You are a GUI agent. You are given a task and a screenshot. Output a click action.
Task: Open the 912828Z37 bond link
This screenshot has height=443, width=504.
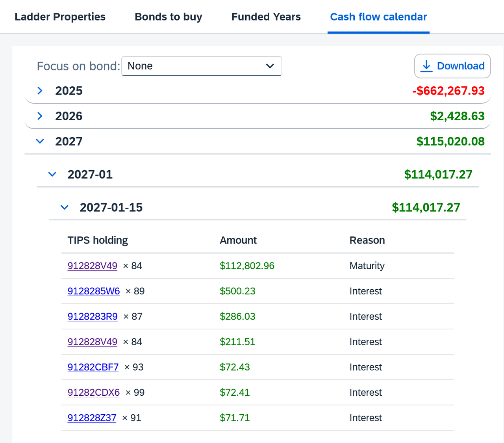(92, 418)
